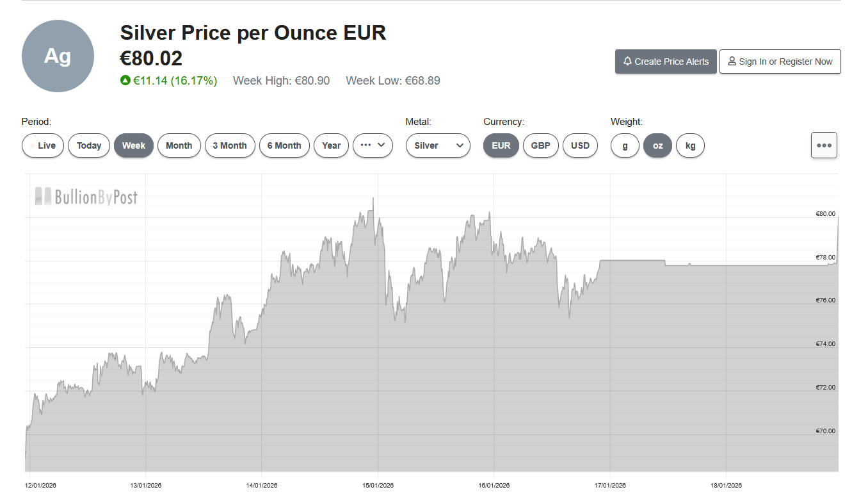
Task: Click the €76.00 price axis label
Action: (x=825, y=301)
